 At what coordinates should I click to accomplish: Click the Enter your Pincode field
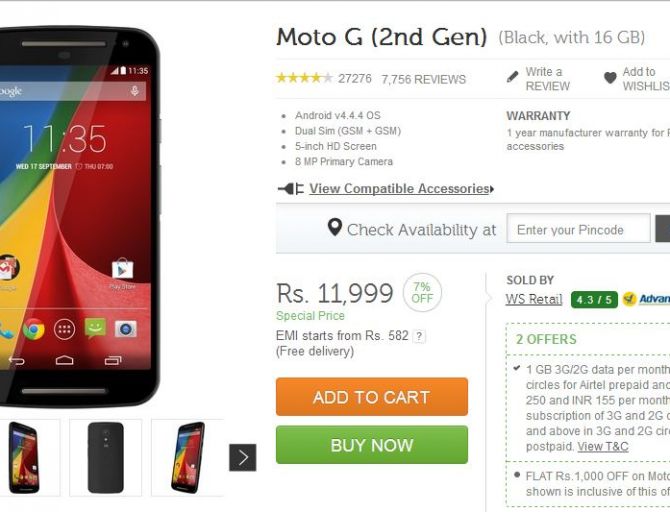579,229
